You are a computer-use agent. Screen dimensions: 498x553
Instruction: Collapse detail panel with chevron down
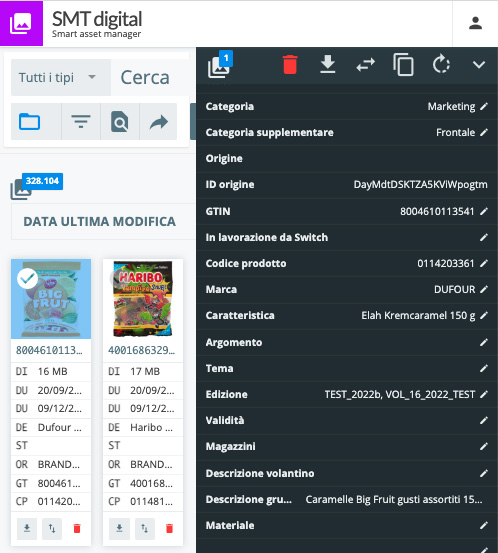click(x=479, y=65)
